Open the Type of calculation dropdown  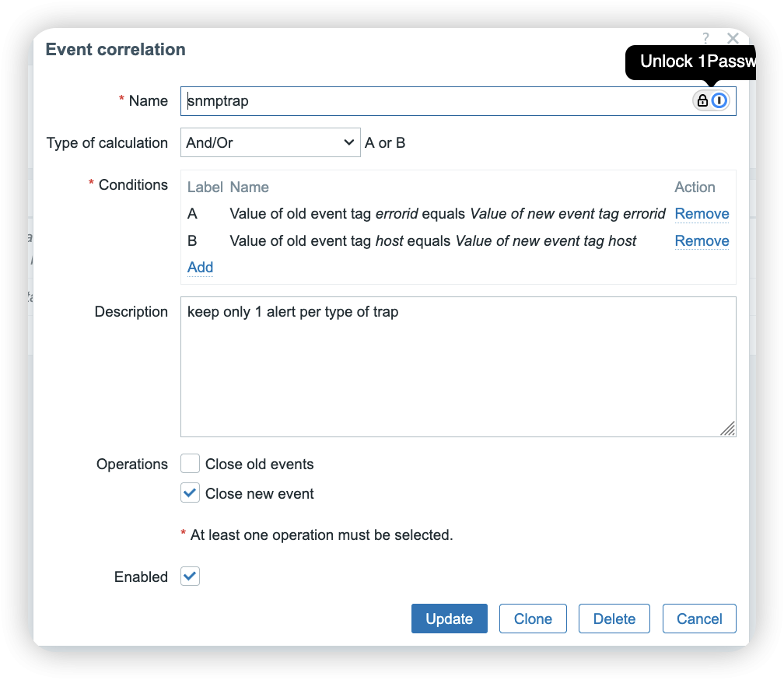270,142
